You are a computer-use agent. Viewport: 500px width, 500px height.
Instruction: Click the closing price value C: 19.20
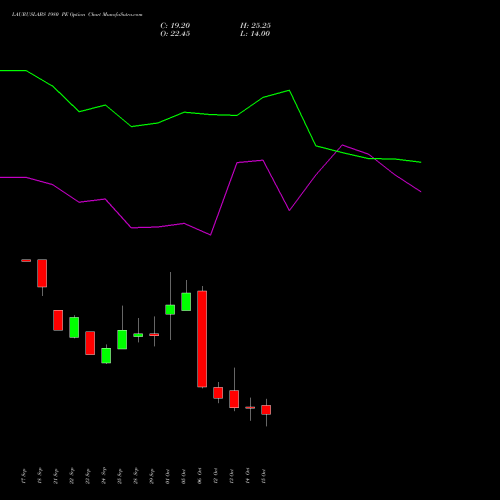pos(175,26)
